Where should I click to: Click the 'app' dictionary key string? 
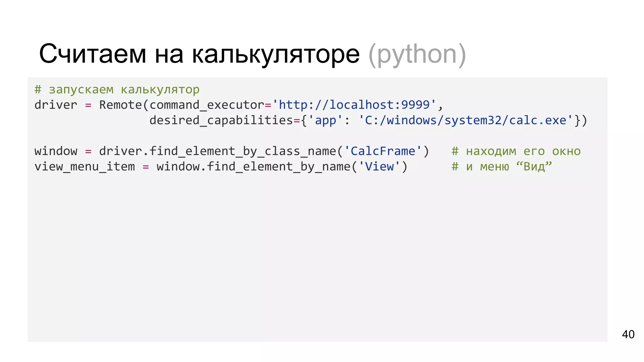325,120
